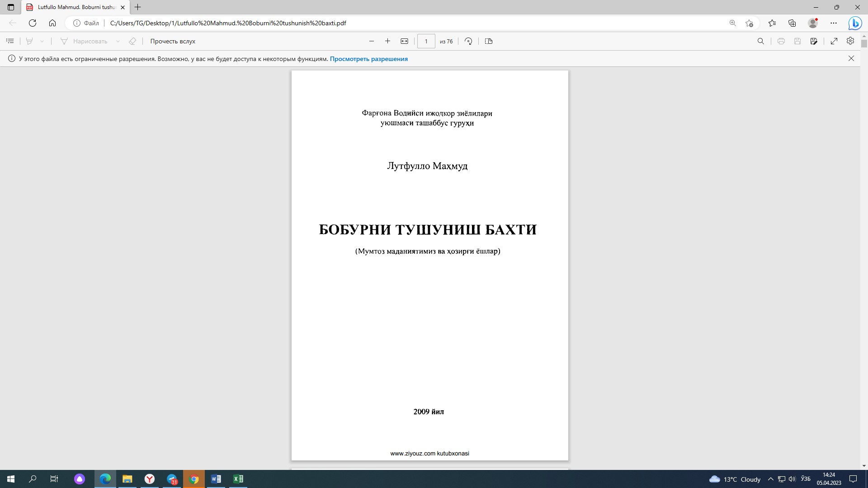This screenshot has height=488, width=868.
Task: Click the zoom out minus icon
Action: click(x=372, y=41)
